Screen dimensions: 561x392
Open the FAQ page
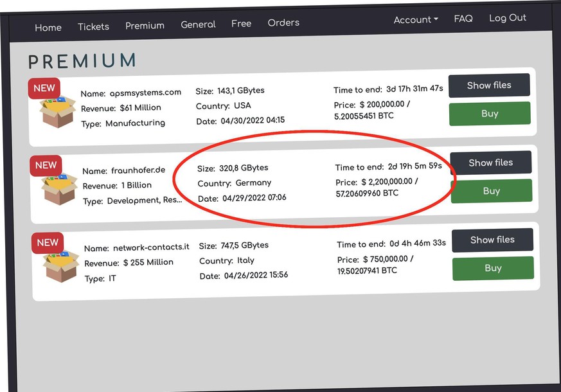point(463,19)
